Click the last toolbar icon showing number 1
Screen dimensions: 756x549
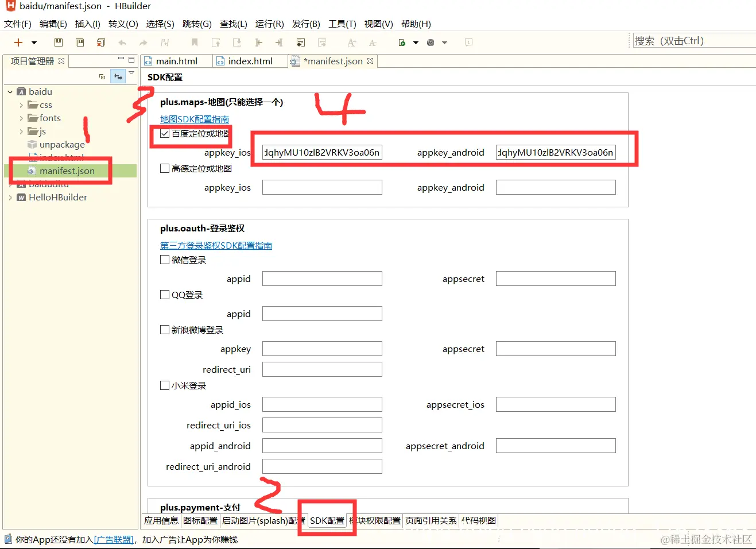coord(468,42)
